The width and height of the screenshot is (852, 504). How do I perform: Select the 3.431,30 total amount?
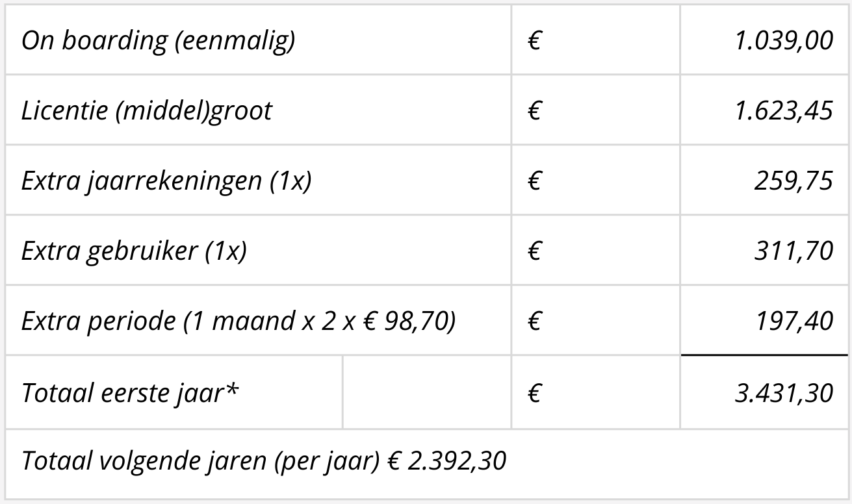[x=783, y=393]
